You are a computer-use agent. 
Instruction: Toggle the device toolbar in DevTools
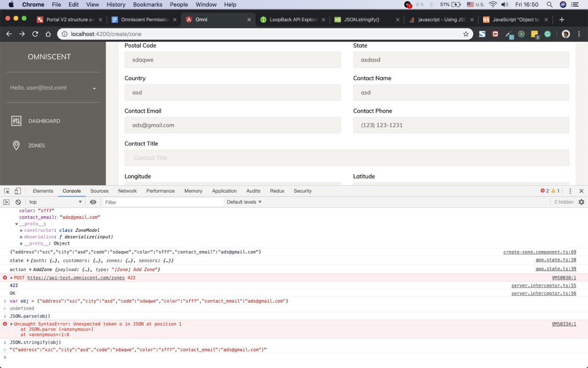17,191
